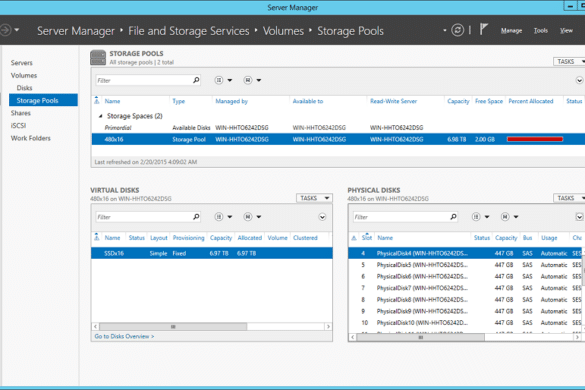585x390 pixels.
Task: Click the Virtual Disks horizontal scrollbar
Action: click(x=212, y=327)
